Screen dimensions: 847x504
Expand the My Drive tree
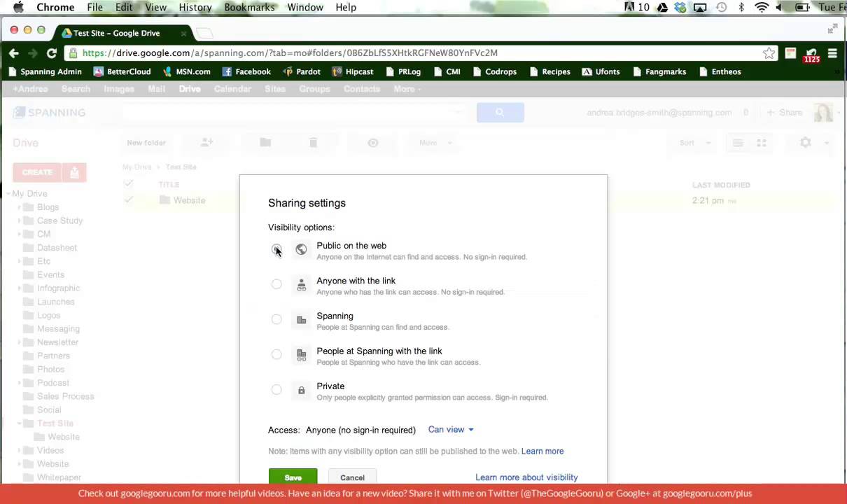8,194
